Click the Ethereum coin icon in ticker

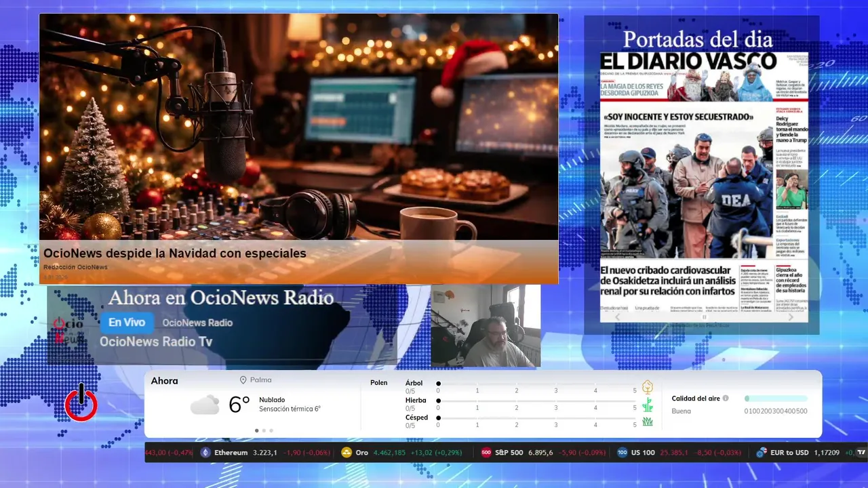(x=206, y=453)
